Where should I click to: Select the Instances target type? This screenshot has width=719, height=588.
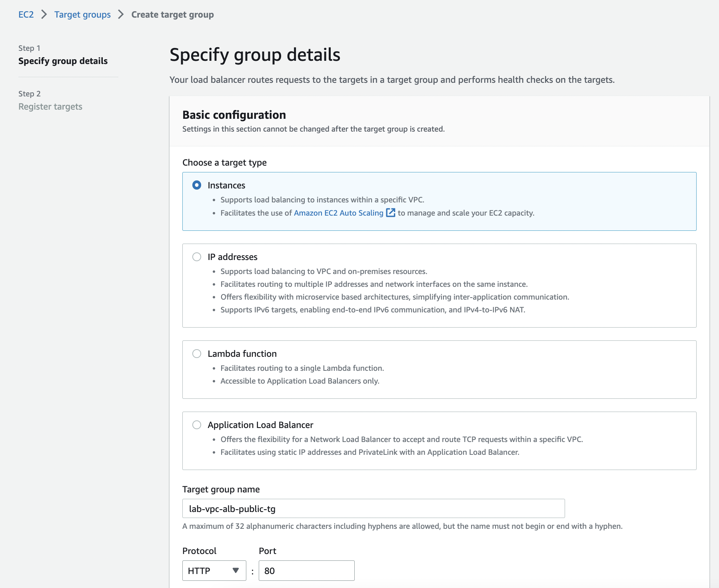click(197, 185)
